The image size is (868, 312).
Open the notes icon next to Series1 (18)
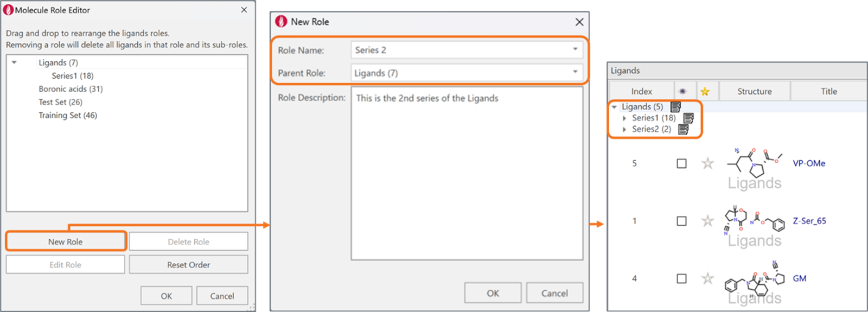688,118
